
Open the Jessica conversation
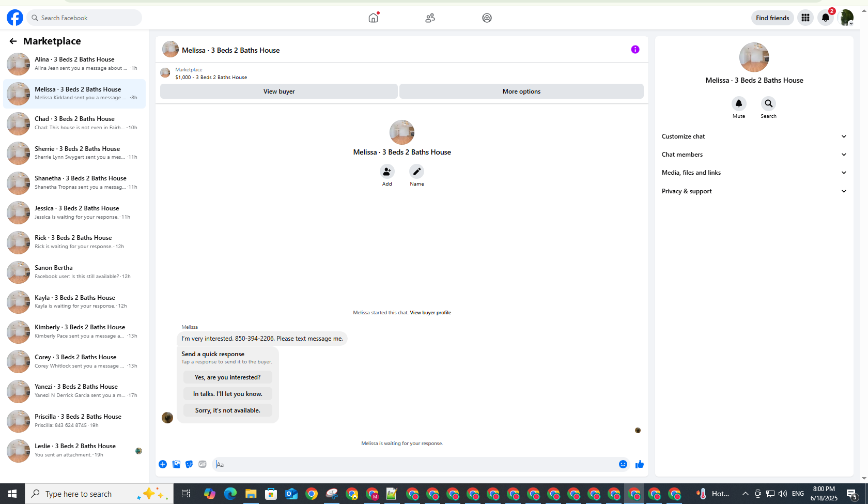(x=74, y=212)
